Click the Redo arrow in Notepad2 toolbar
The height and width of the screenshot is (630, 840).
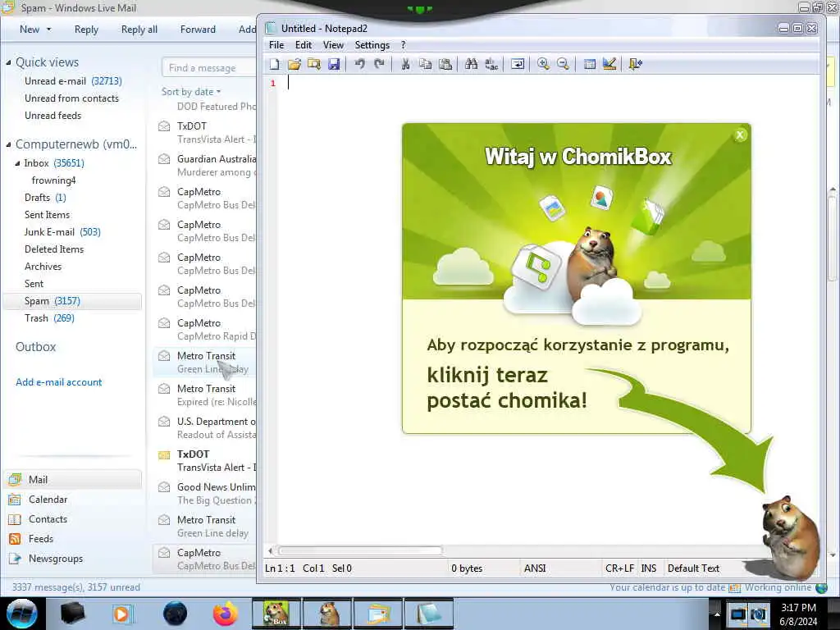click(379, 64)
